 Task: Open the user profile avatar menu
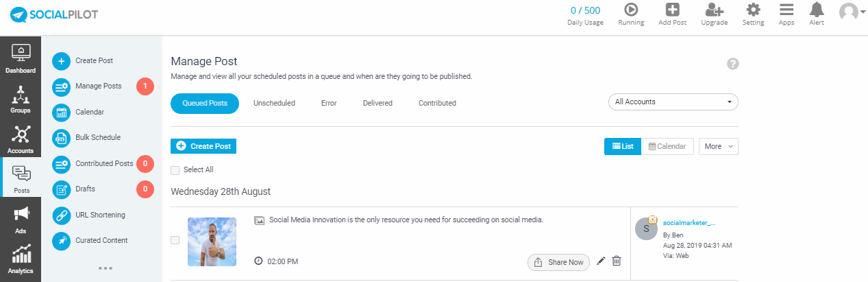[x=852, y=12]
